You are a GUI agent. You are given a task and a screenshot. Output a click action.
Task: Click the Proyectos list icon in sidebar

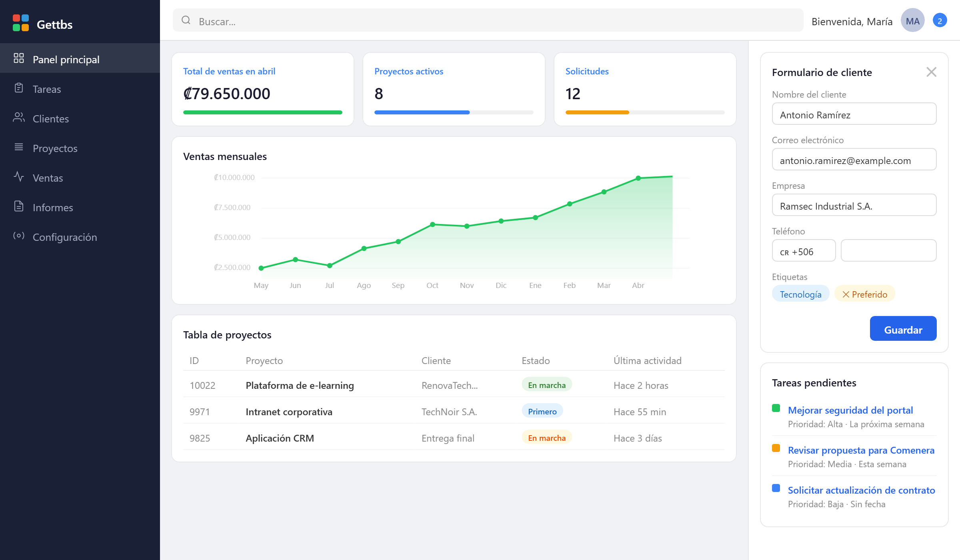(x=19, y=147)
